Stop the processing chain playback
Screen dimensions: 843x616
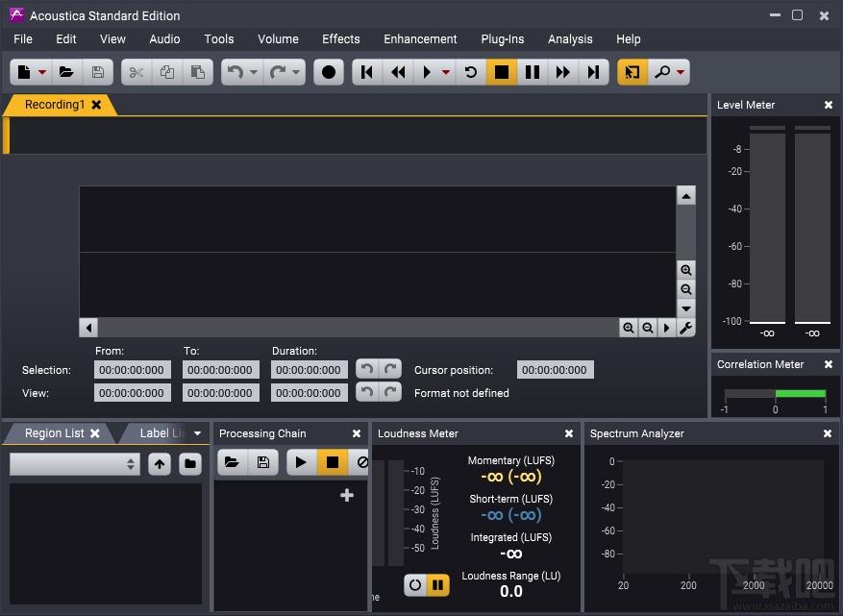[x=333, y=462]
